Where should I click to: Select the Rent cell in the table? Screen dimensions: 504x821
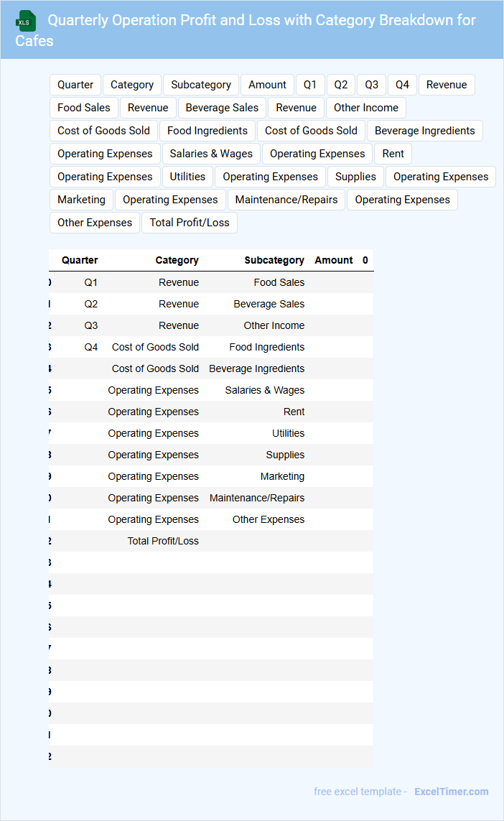click(x=294, y=412)
